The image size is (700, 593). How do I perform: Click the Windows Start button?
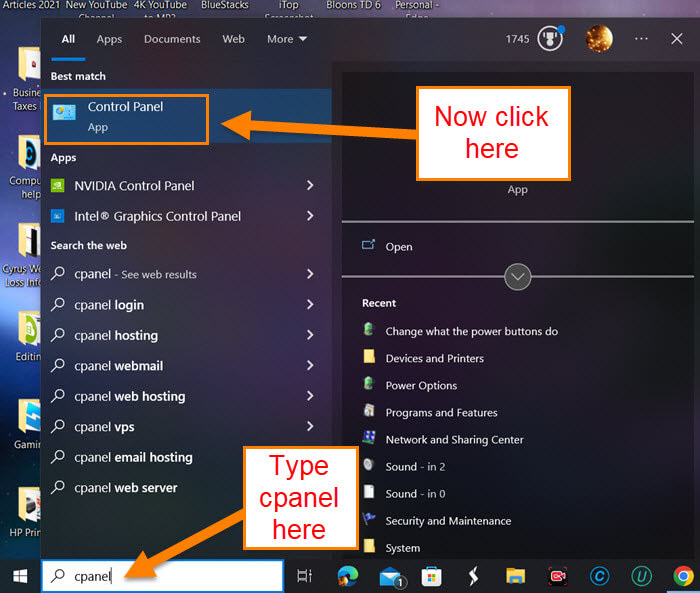click(x=20, y=576)
